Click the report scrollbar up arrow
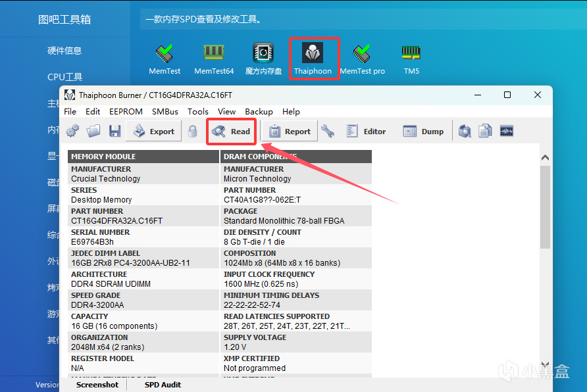Viewport: 587px width, 392px height. coord(545,157)
